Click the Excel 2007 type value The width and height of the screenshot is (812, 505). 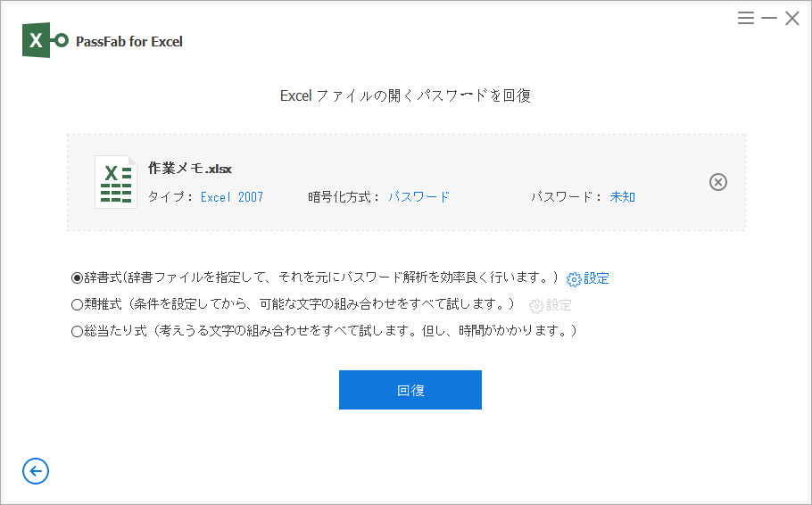[x=231, y=197]
